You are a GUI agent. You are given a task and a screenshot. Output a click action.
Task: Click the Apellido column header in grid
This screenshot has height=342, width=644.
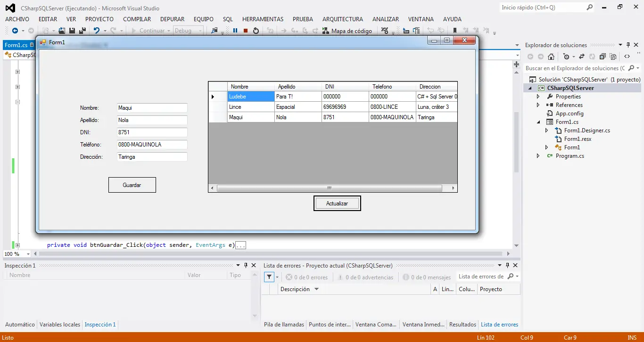[x=298, y=87]
